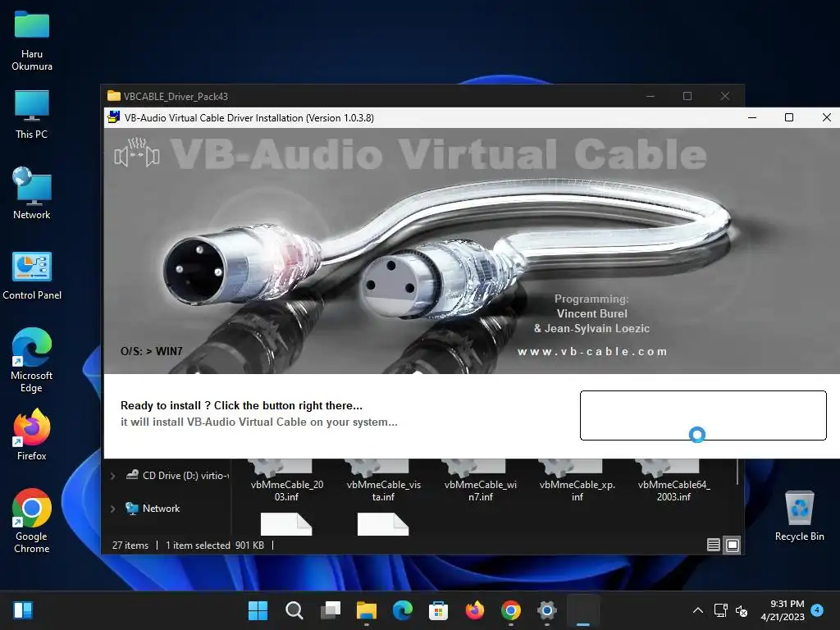Viewport: 840px width, 630px height.
Task: Click Explorer file list scrollbar
Action: point(738,472)
